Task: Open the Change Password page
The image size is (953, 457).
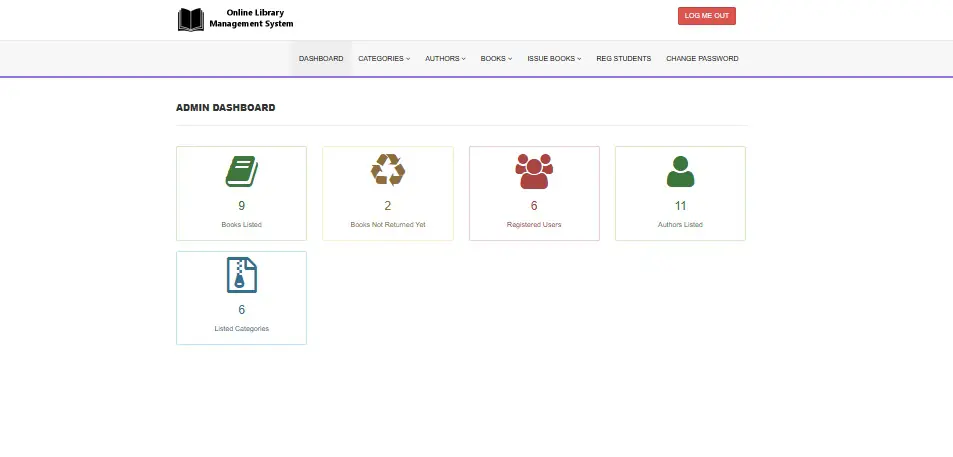Action: [702, 58]
